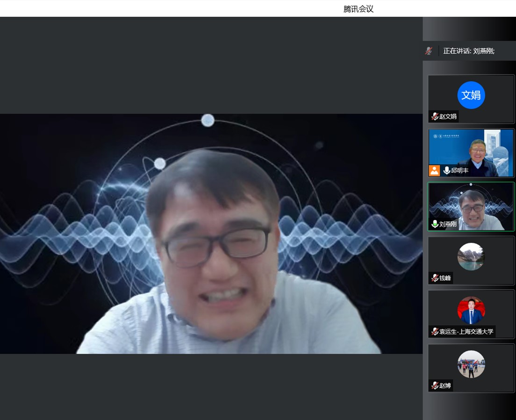
Task: Click the 袁运生-上海交通大学 name label
Action: (466, 332)
